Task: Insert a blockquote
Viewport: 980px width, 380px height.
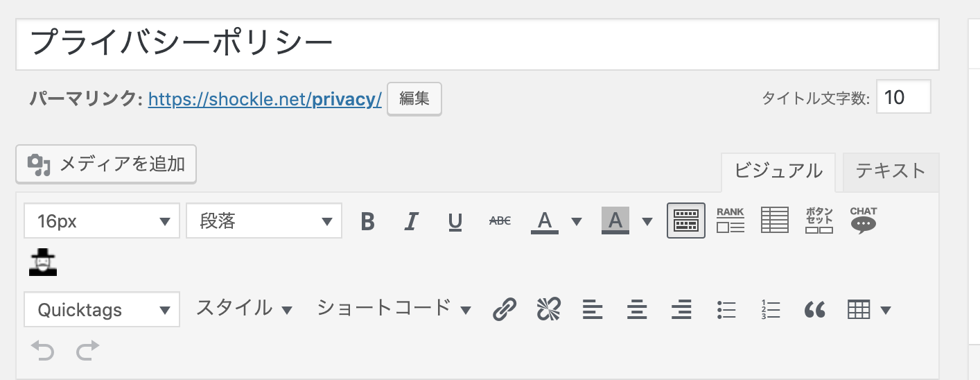Action: click(x=815, y=309)
